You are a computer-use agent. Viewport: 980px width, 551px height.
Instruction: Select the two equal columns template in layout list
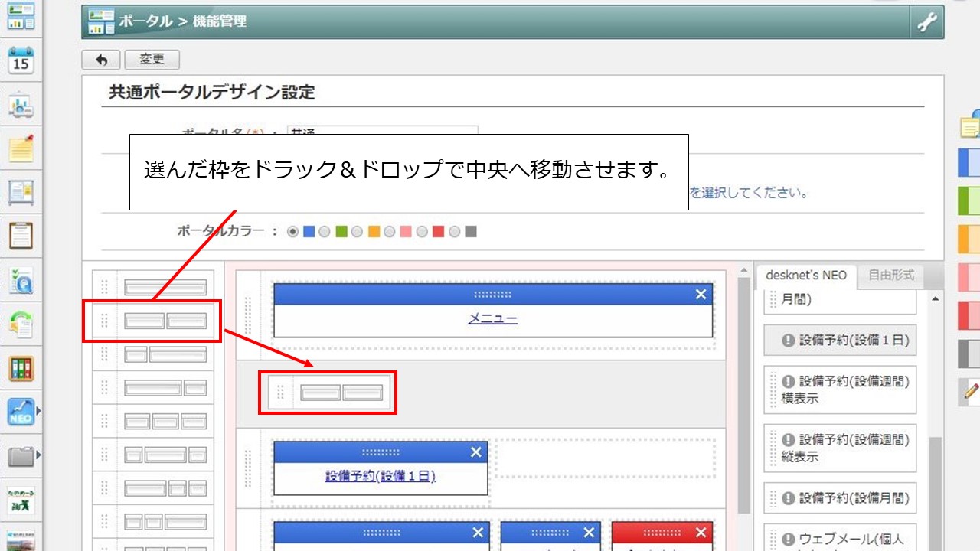153,321
